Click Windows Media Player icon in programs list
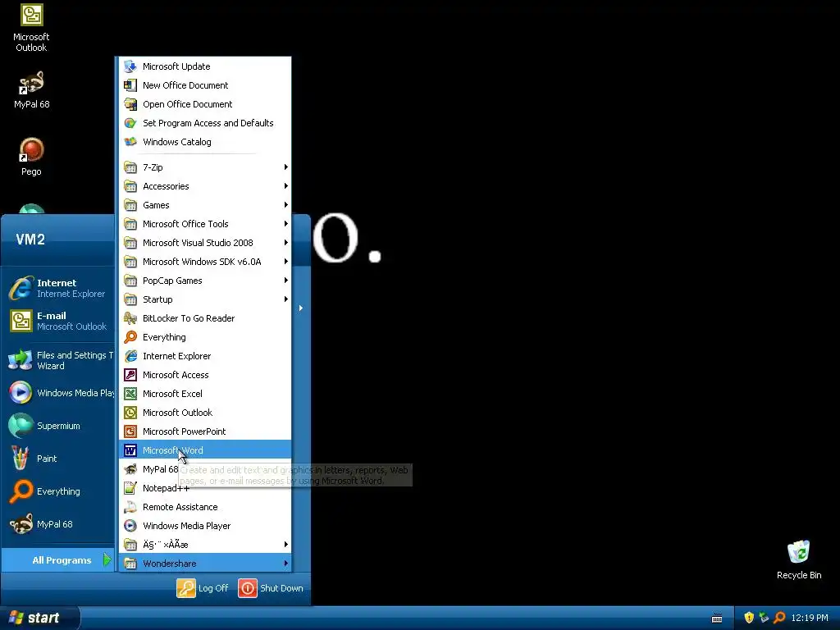 (x=130, y=526)
